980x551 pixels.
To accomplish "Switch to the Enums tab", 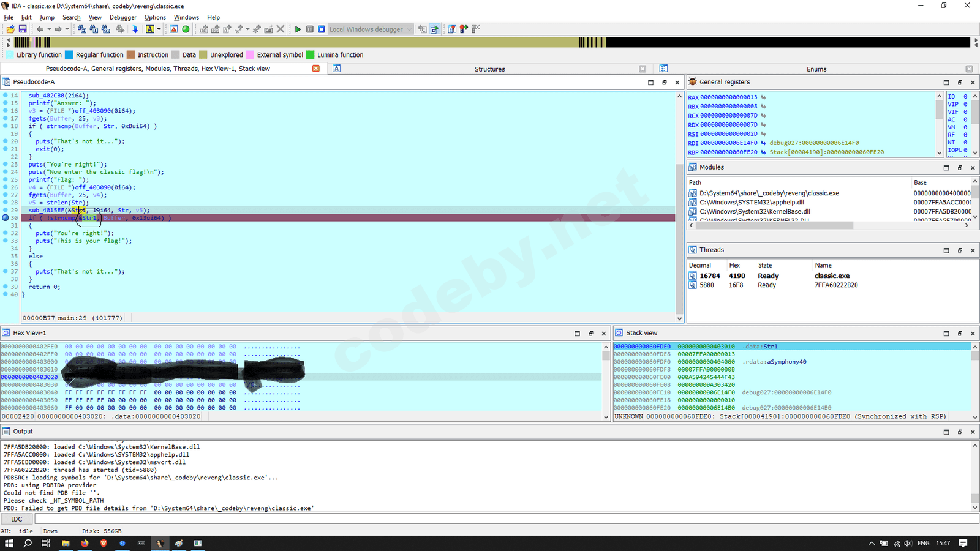I will [x=816, y=69].
